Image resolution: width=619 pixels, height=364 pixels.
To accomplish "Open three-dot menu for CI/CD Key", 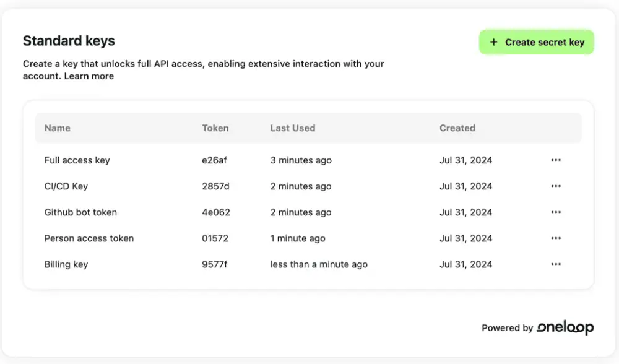I will click(x=555, y=186).
